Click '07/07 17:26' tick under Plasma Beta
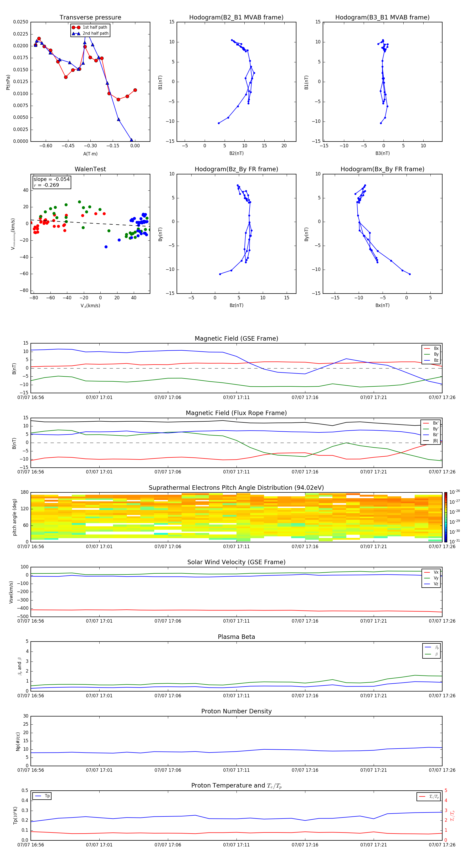Screen dimensions: 473x868 click(442, 695)
